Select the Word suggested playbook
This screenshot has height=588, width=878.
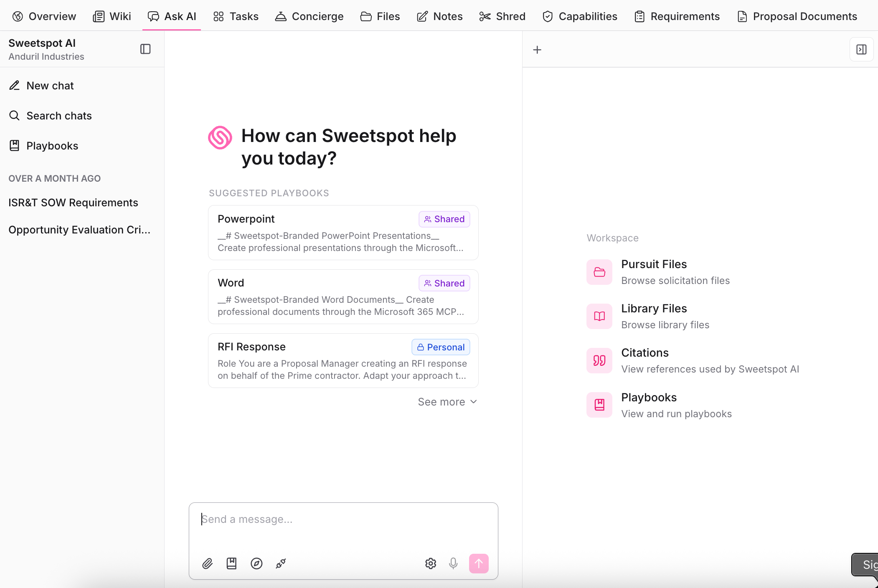(343, 297)
